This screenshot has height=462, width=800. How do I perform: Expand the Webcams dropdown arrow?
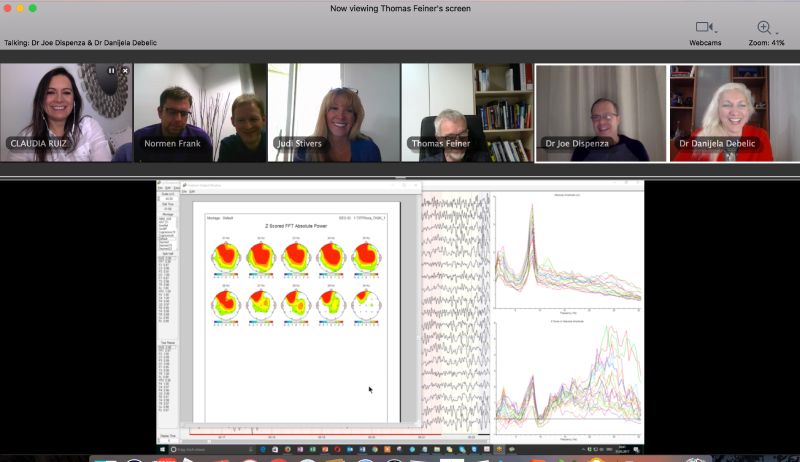pyautogui.click(x=716, y=32)
